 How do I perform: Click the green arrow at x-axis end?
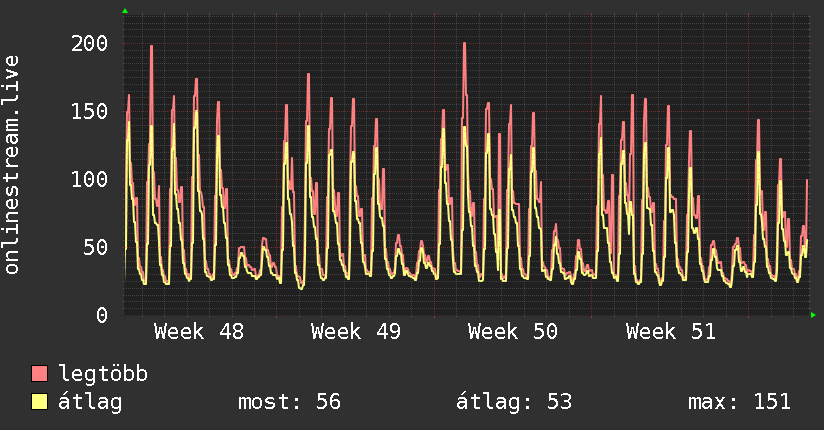pyautogui.click(x=813, y=315)
